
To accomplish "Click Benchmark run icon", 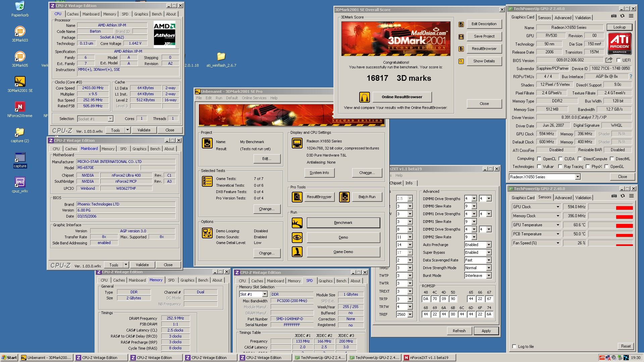I will [297, 223].
